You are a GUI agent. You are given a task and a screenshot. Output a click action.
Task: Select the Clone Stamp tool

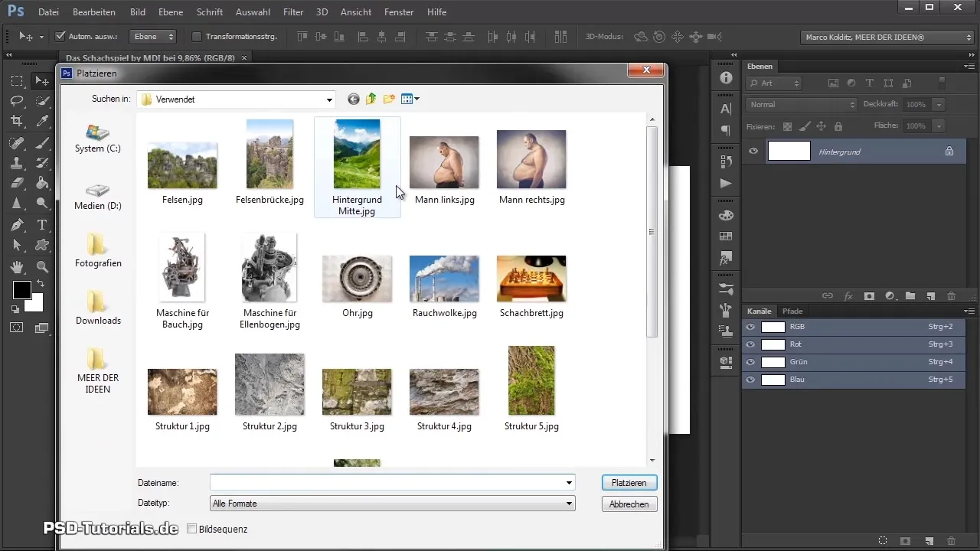(16, 163)
